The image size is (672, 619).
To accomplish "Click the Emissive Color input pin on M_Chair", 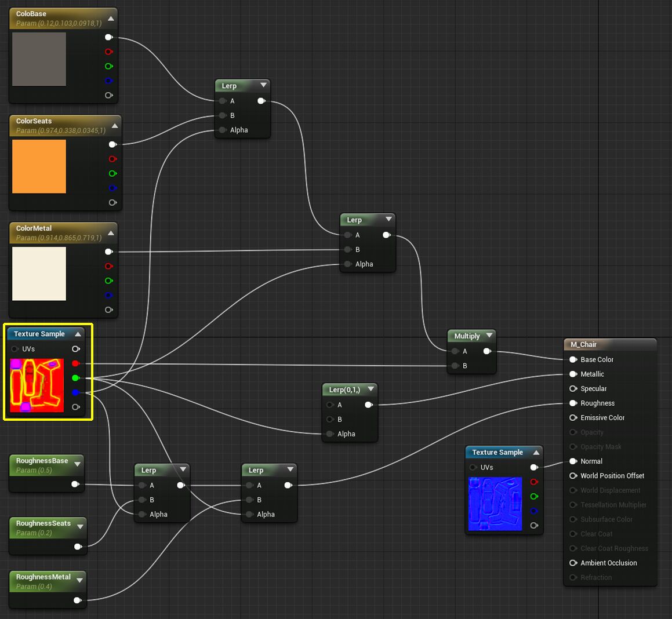I will (x=573, y=417).
